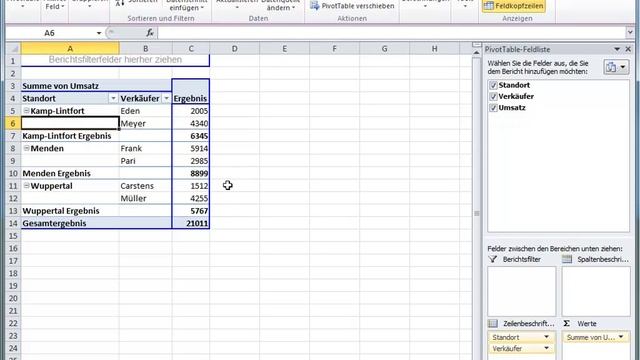640x360 pixels.
Task: Toggle the Feldkopfzeilen button
Action: pos(513,6)
